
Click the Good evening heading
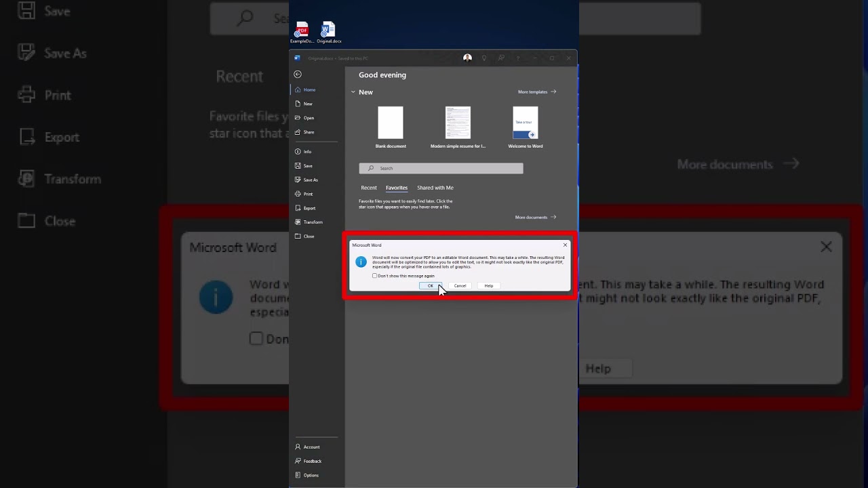[x=382, y=75]
